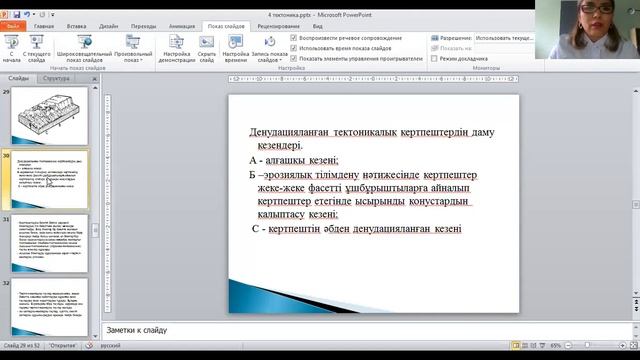Open Широковещательный показ слайдов broadcast icon
The image size is (640, 360).
[84, 42]
